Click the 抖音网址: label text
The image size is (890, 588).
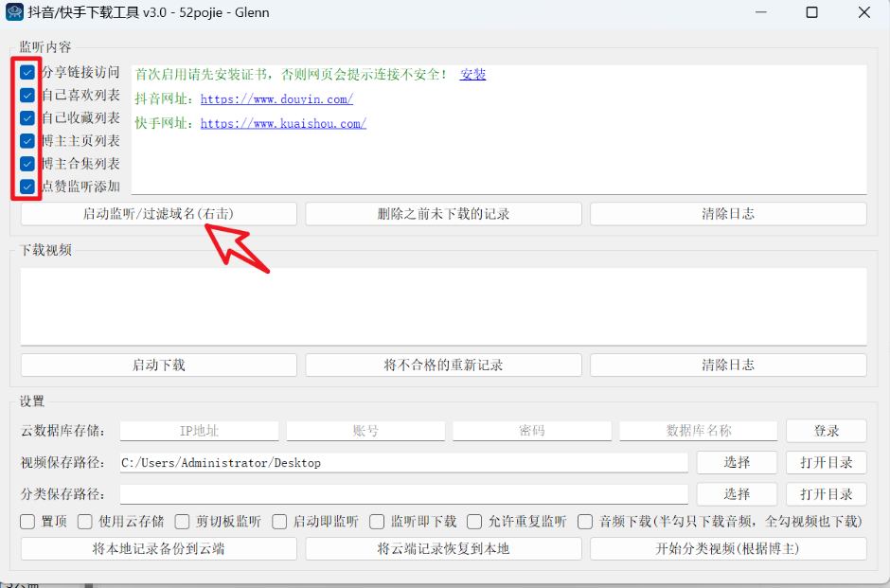point(167,99)
